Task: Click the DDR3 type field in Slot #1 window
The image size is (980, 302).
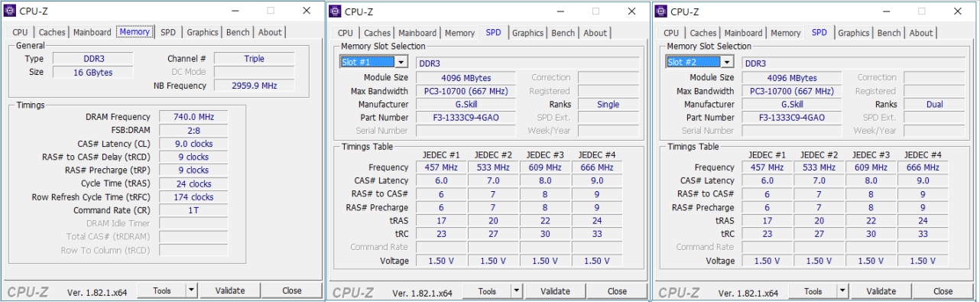Action: click(x=527, y=63)
